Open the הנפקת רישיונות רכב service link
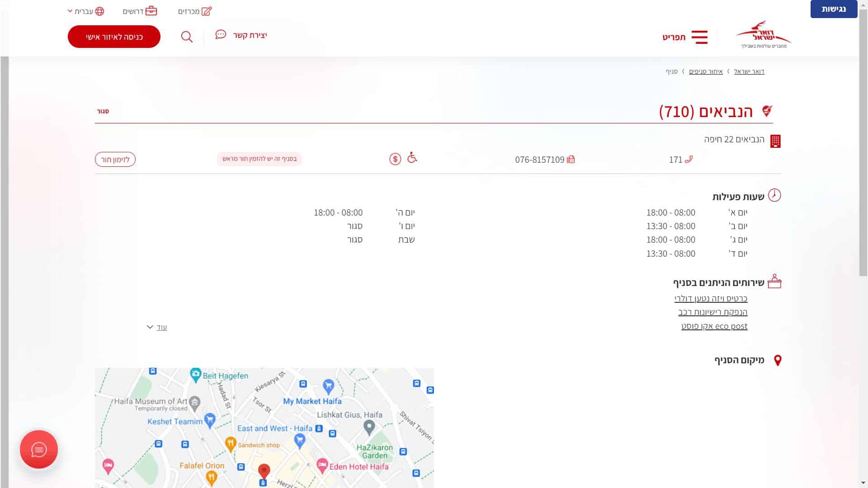Screen dimensions: 868x488 [712, 312]
